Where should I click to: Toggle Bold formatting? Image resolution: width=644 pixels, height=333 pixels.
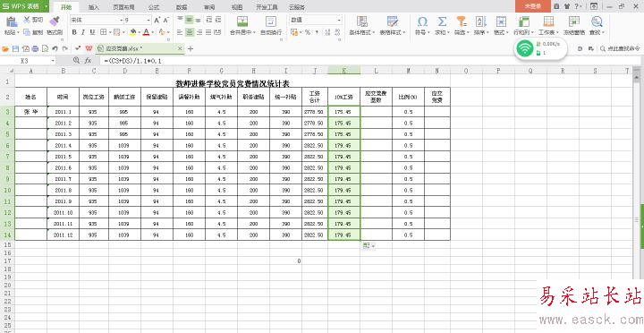click(74, 32)
